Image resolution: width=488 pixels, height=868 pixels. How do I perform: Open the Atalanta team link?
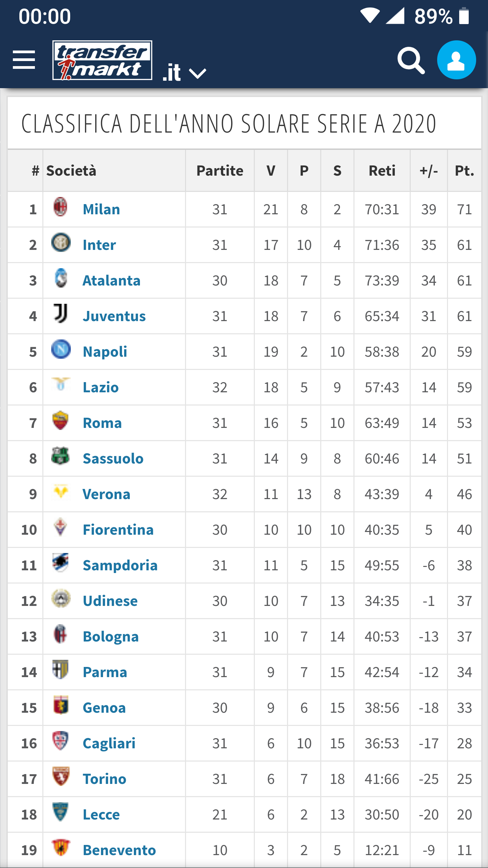(111, 281)
